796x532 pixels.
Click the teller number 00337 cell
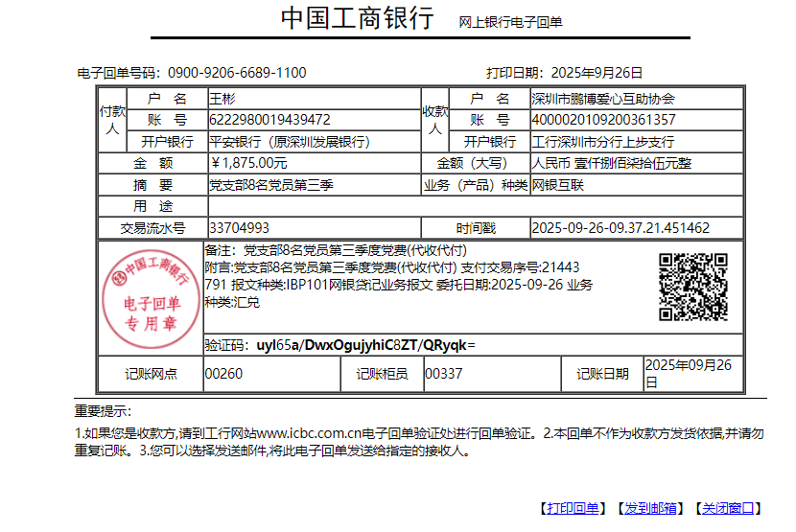click(x=444, y=374)
